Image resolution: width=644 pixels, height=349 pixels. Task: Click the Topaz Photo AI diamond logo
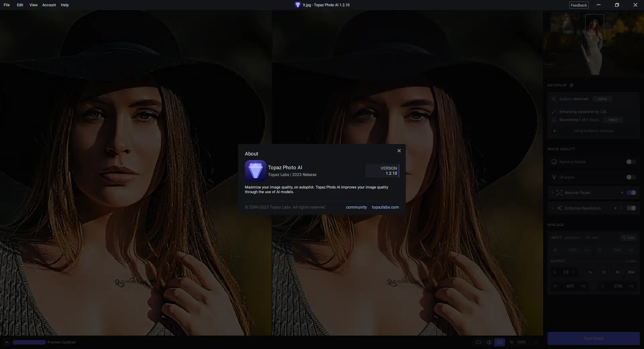[x=255, y=170]
